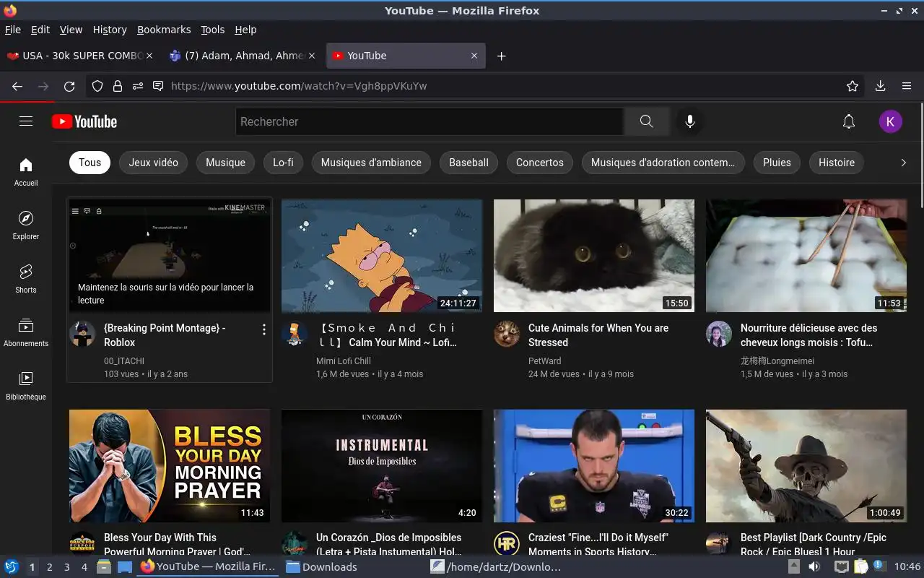Screen dimensions: 924x578
Task: Click the tracking protection shield icon
Action: pos(97,86)
